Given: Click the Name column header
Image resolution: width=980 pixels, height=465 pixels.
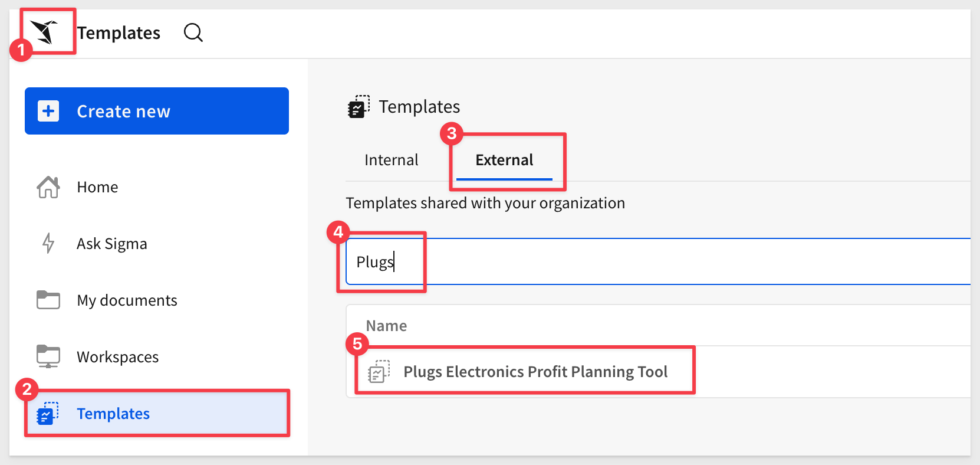Looking at the screenshot, I should point(386,326).
